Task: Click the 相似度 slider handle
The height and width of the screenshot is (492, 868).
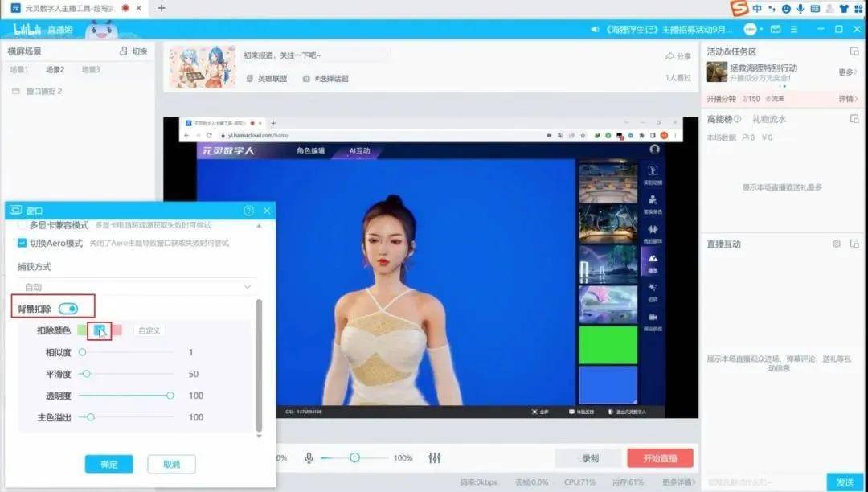Action: pos(83,352)
